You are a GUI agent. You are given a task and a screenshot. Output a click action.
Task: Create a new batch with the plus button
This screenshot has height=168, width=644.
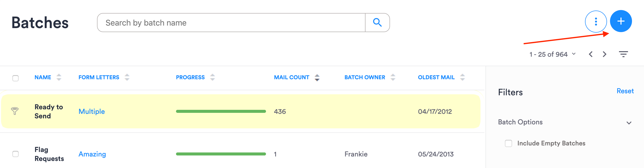(621, 21)
